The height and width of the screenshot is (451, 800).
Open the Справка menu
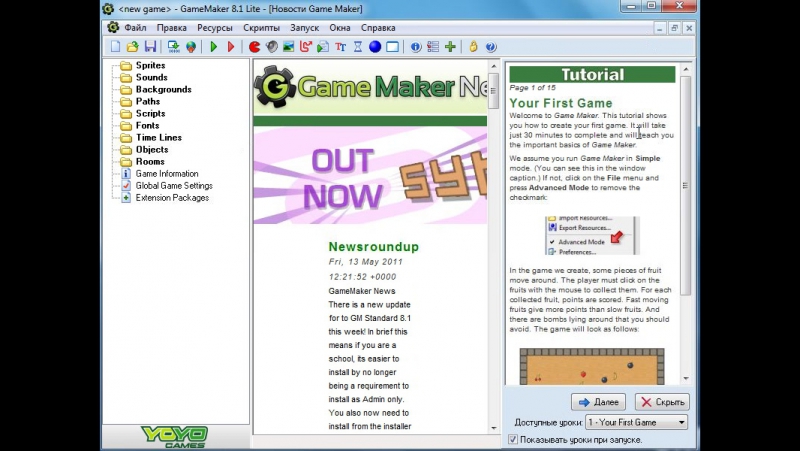pos(378,28)
